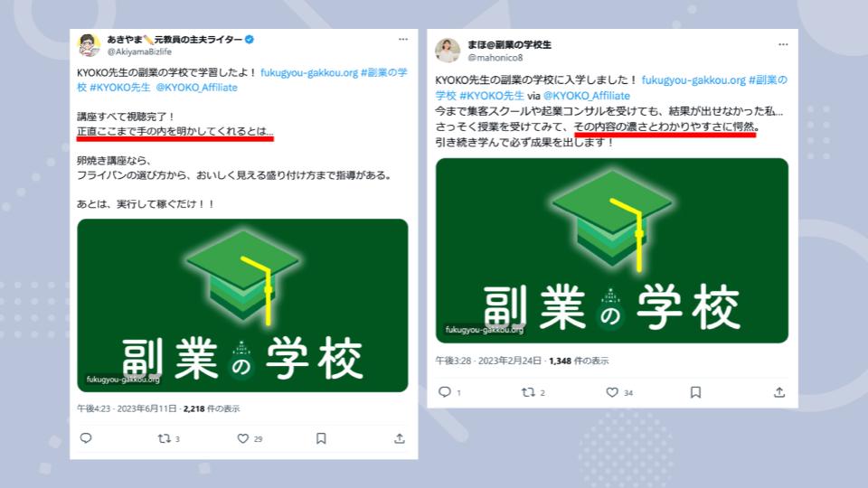
Task: Reply to mahonico8's tweet
Action: [x=445, y=391]
